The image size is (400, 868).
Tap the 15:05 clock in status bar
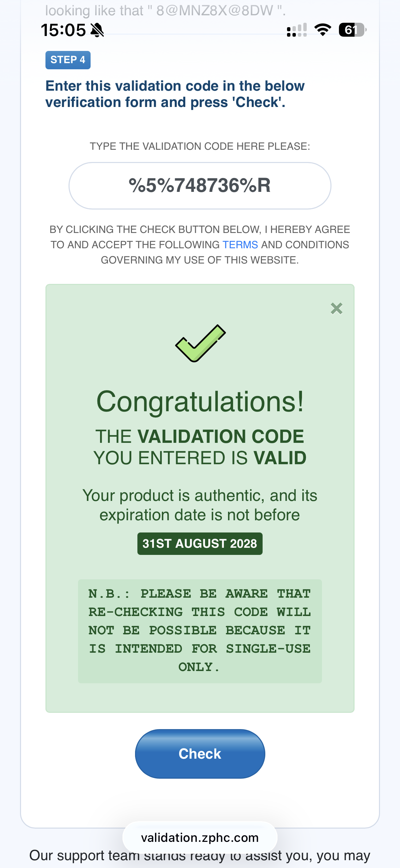[x=63, y=30]
